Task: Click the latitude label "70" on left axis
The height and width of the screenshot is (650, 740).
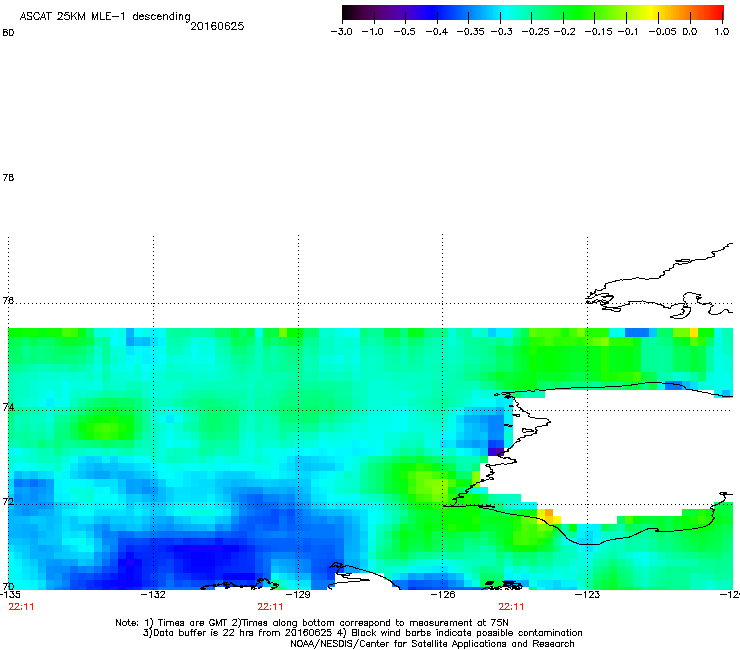Action: (8, 586)
